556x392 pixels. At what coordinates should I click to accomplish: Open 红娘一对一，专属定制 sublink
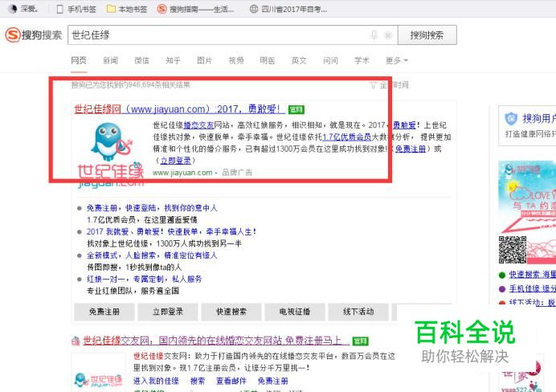pos(145,280)
